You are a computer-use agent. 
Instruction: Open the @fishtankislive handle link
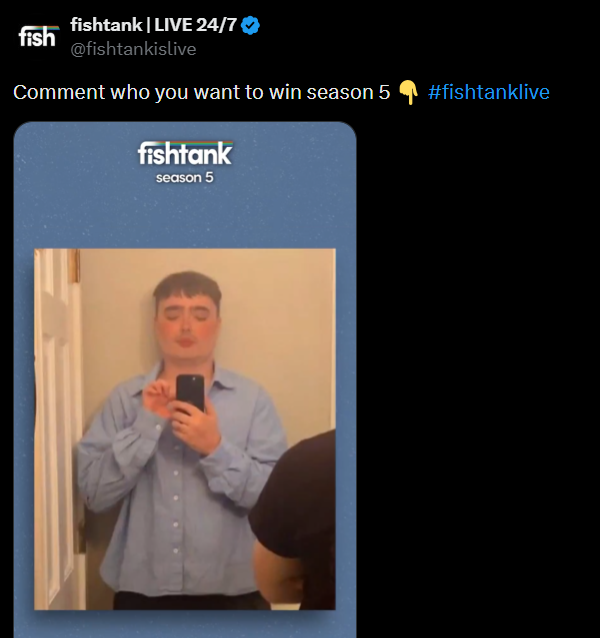pyautogui.click(x=133, y=49)
